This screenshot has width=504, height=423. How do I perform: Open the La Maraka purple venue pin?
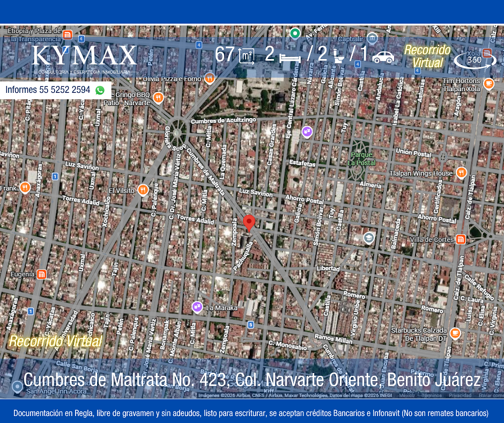pos(197,307)
